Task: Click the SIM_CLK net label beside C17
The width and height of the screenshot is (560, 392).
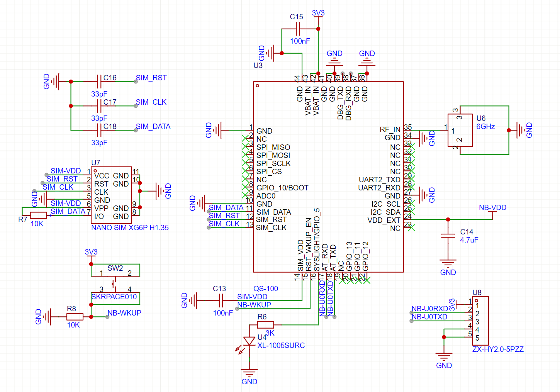Action: click(151, 102)
